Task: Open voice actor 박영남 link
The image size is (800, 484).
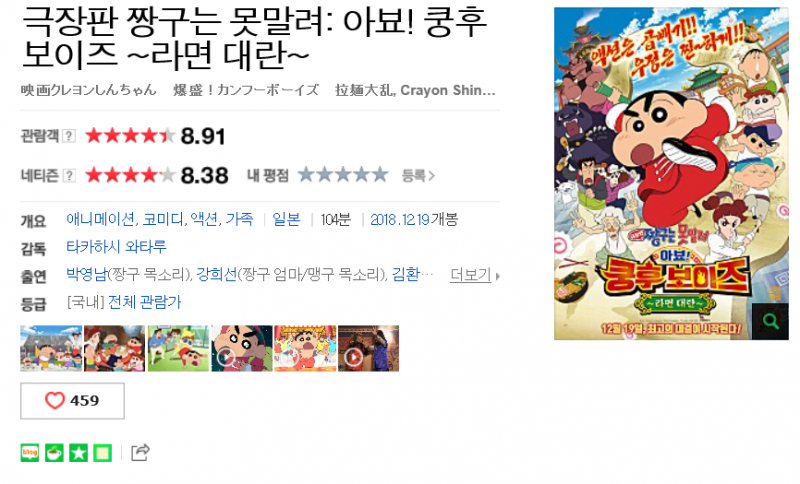Action: [86, 274]
